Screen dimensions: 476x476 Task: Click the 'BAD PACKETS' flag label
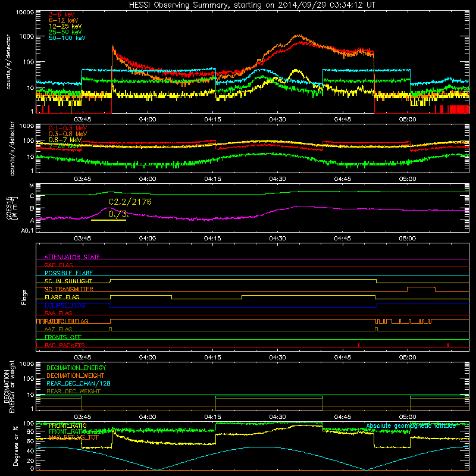click(65, 345)
